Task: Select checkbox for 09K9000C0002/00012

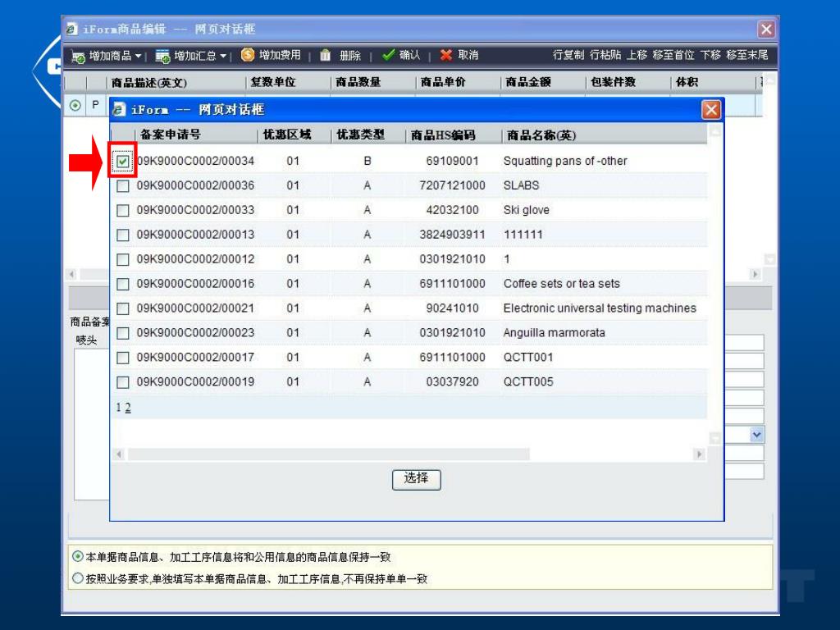Action: click(x=123, y=259)
